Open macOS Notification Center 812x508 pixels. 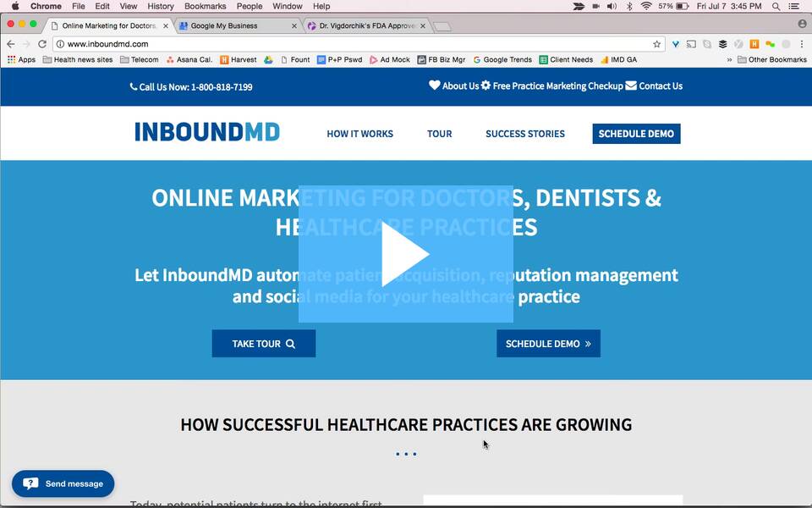click(x=794, y=6)
